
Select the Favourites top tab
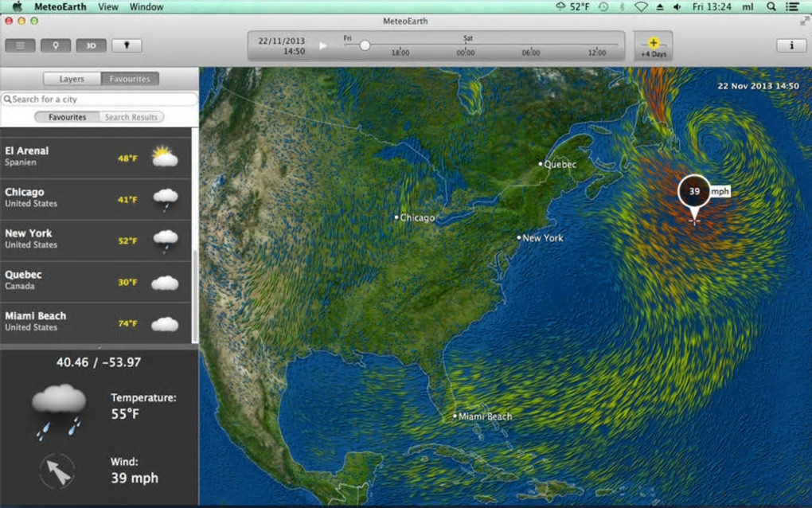point(130,79)
